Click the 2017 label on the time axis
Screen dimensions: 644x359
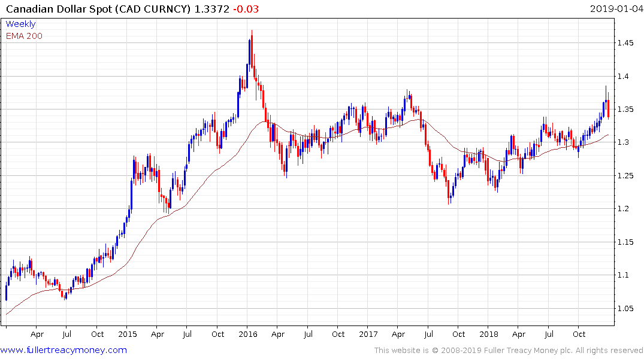tap(368, 334)
